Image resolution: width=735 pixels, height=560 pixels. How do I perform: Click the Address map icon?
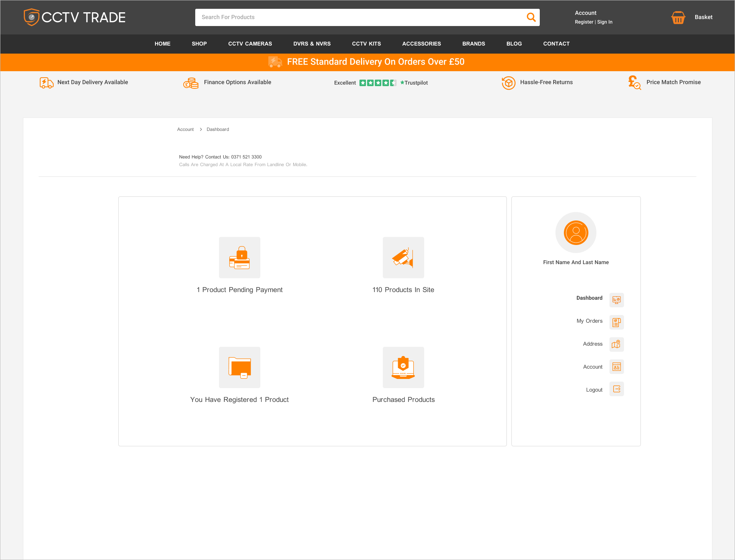616,344
